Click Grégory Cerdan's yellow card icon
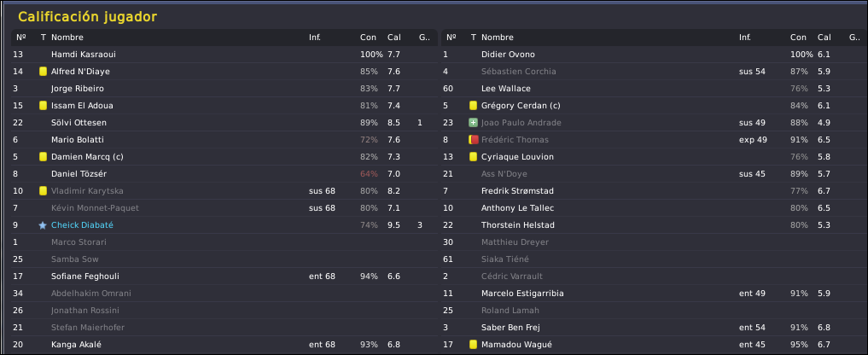This screenshot has width=868, height=355. tap(474, 106)
